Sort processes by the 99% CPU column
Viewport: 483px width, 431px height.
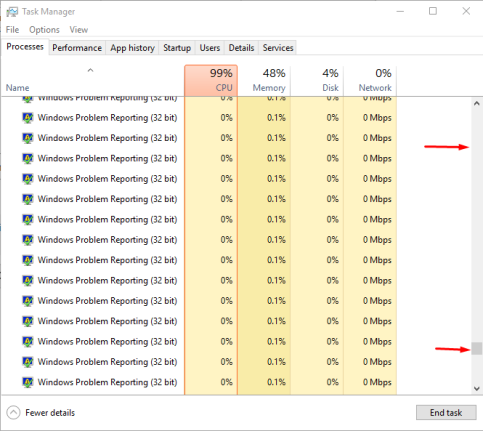[211, 80]
